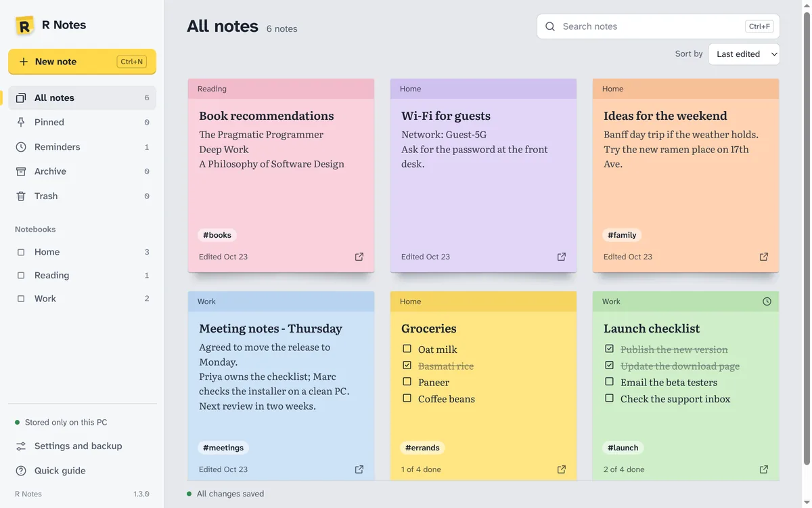Click the Reminders clock icon in sidebar
The width and height of the screenshot is (812, 508).
21,147
